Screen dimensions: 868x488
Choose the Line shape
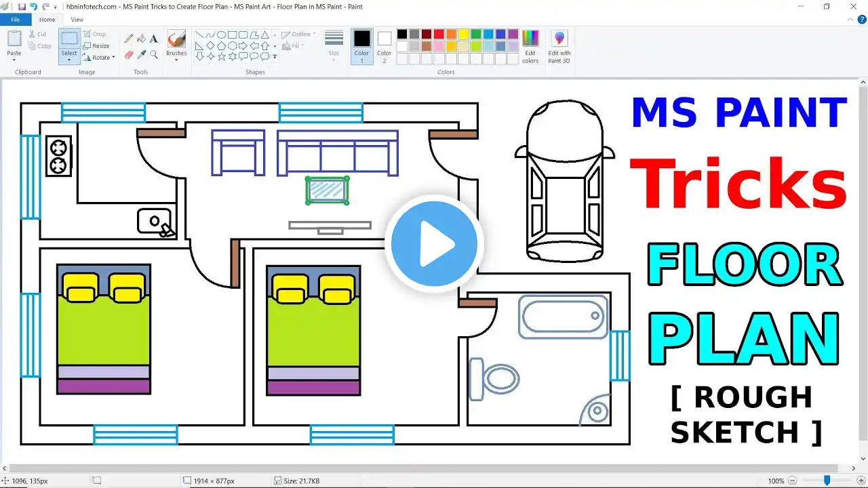tap(199, 35)
